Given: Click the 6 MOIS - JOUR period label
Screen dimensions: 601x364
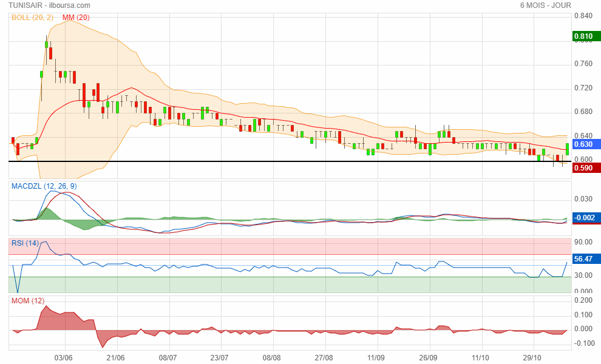Looking at the screenshot, I should 545,5.
